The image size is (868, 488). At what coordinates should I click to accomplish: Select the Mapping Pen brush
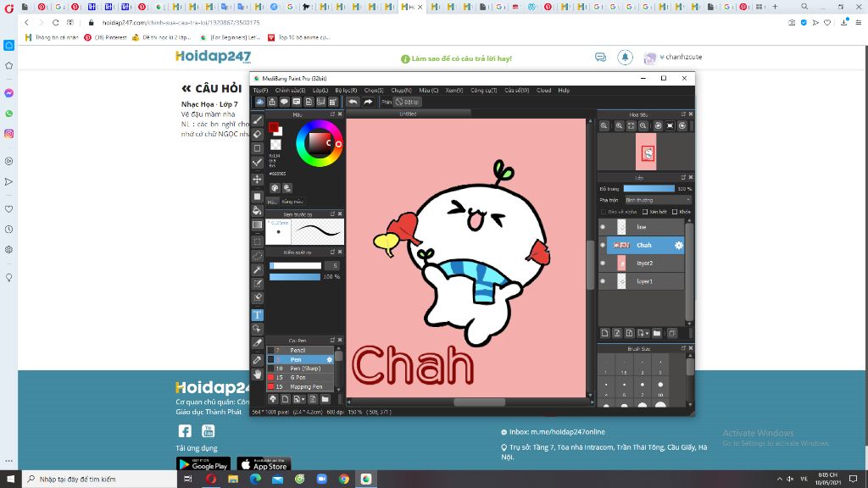point(300,386)
